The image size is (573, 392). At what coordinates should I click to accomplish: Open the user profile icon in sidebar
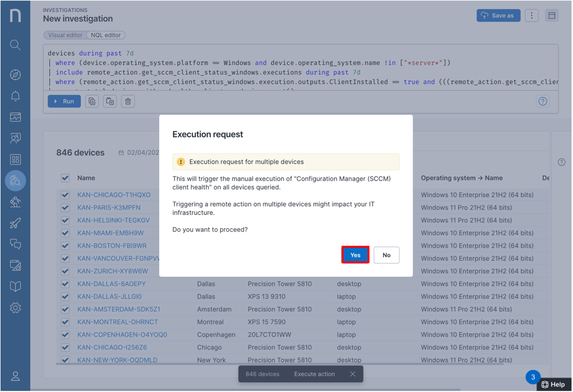(15, 376)
